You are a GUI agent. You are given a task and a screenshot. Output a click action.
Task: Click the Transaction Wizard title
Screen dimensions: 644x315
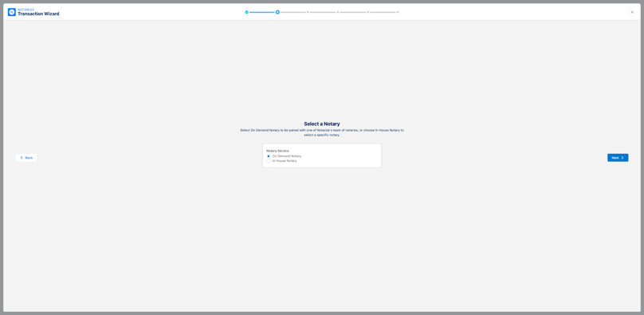point(38,14)
